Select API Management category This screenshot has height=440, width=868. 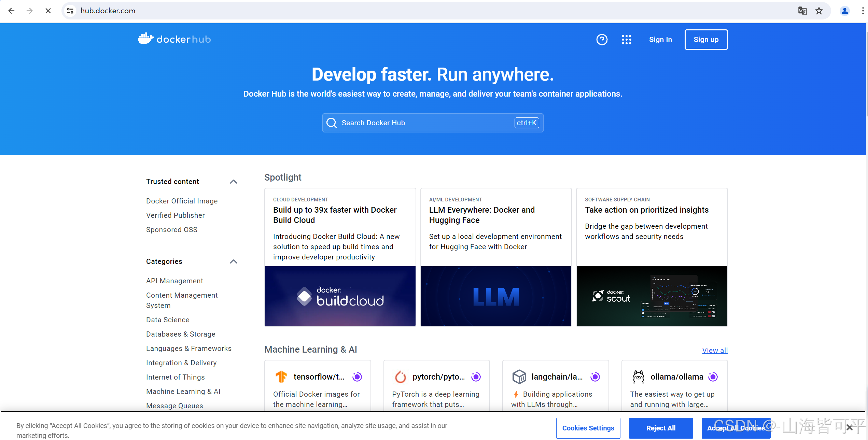click(x=174, y=281)
